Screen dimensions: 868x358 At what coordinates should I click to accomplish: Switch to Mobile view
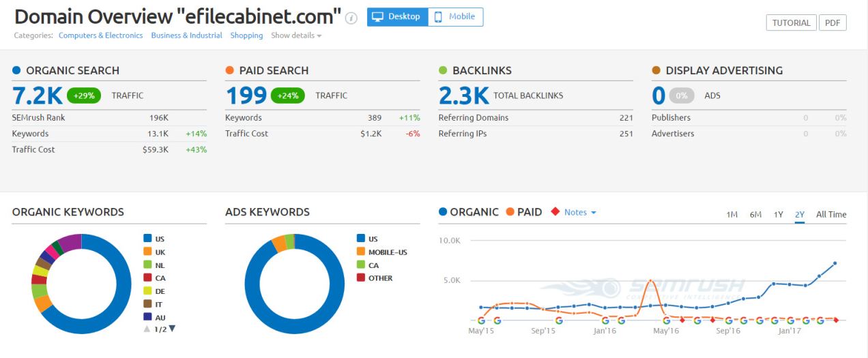(455, 17)
